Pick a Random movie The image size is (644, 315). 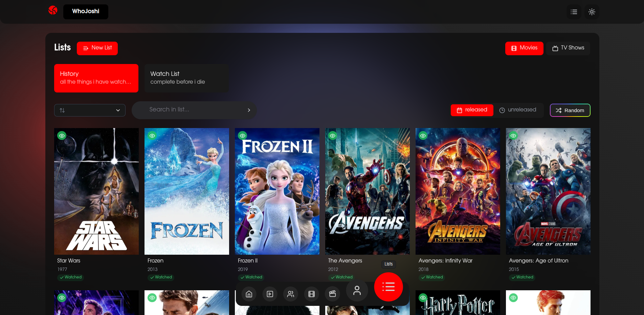coord(570,110)
